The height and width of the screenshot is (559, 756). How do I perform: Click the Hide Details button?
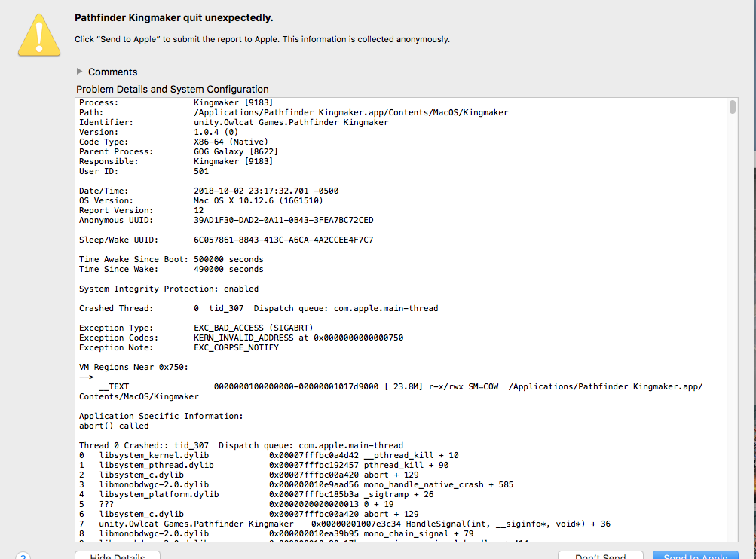pos(117,556)
